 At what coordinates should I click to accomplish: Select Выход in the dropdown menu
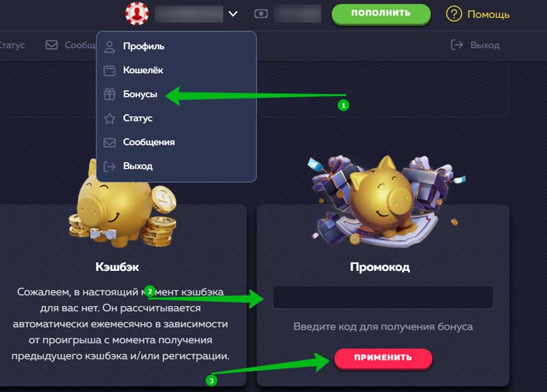click(x=137, y=166)
